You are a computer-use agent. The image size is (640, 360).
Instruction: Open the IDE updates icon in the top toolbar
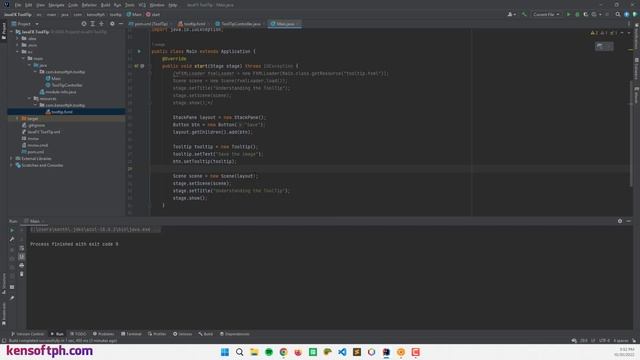(627, 14)
